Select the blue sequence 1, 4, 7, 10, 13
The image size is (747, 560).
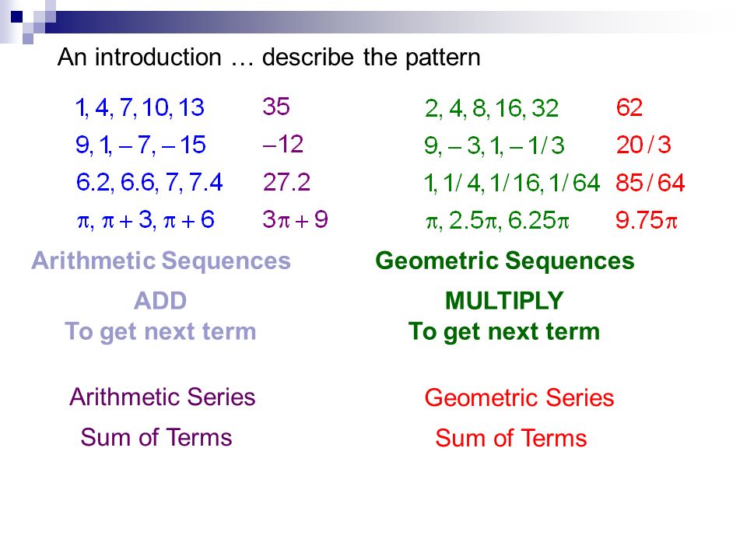140,107
